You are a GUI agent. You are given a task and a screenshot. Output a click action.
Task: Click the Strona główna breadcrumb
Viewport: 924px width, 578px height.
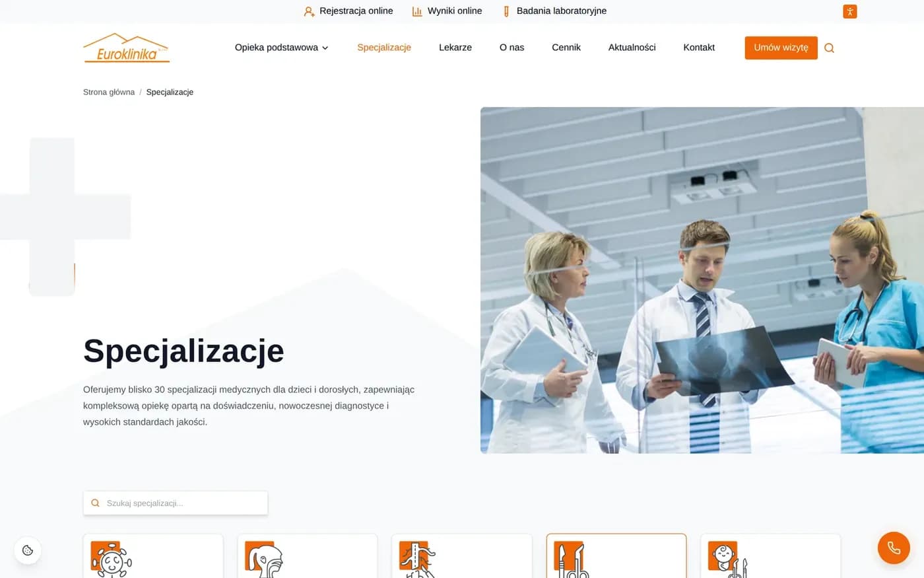pos(109,92)
